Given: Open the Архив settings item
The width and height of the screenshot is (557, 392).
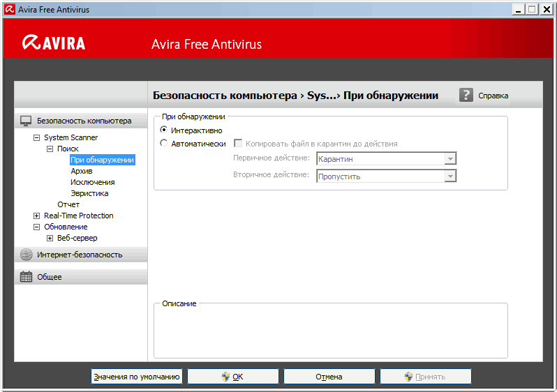Looking at the screenshot, I should point(82,171).
